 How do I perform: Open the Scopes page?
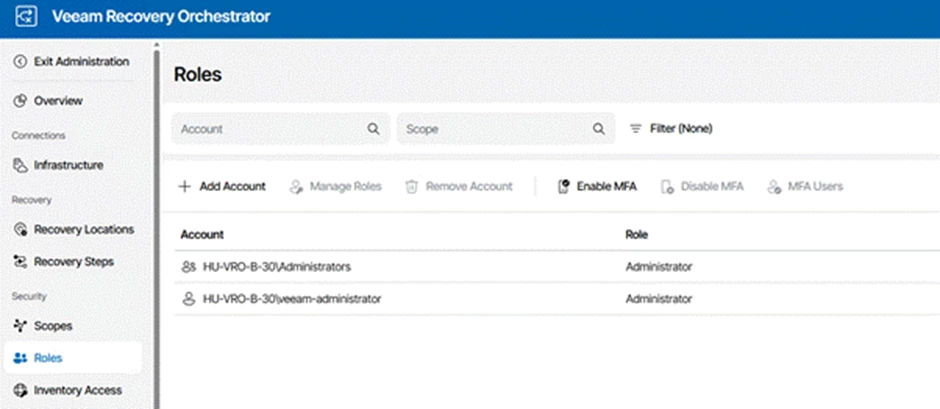coord(53,326)
